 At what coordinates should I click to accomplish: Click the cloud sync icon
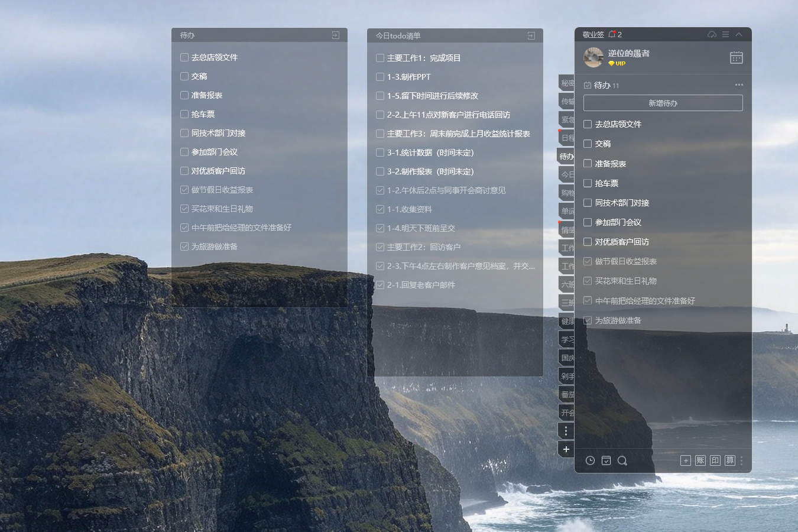coord(712,34)
